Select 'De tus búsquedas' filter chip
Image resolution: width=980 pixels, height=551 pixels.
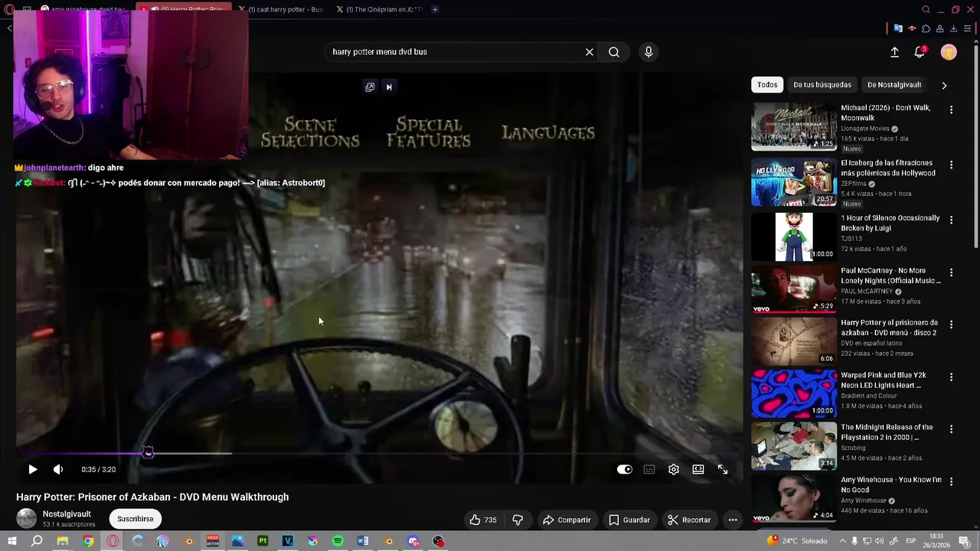pyautogui.click(x=822, y=85)
